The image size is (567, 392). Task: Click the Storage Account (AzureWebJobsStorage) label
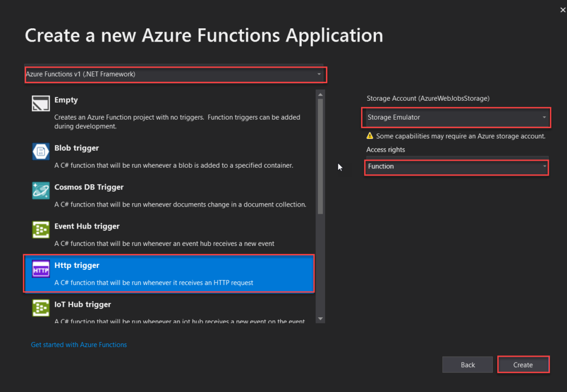pos(428,99)
